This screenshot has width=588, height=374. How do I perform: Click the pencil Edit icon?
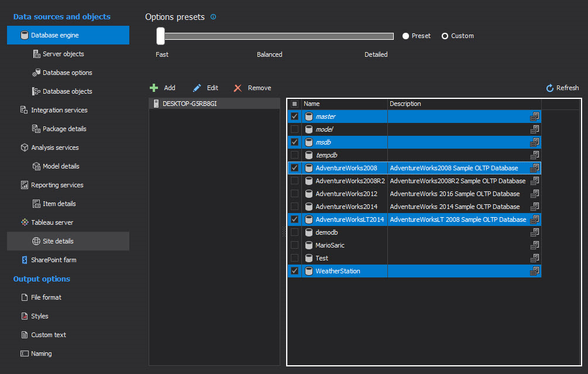197,88
